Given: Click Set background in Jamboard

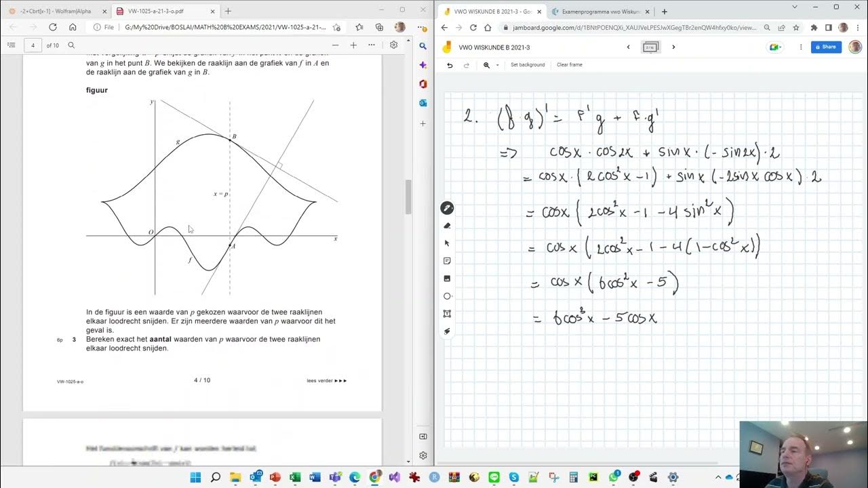Looking at the screenshot, I should (528, 65).
